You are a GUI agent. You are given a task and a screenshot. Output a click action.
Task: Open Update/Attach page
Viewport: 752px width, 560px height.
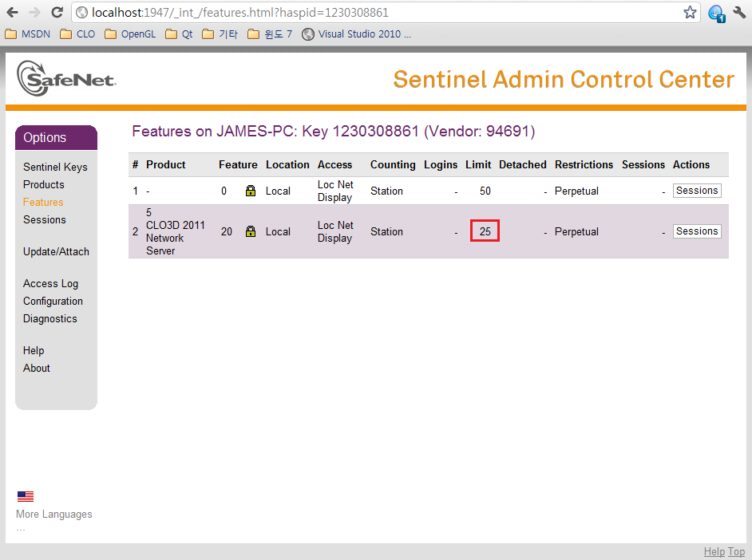point(56,251)
